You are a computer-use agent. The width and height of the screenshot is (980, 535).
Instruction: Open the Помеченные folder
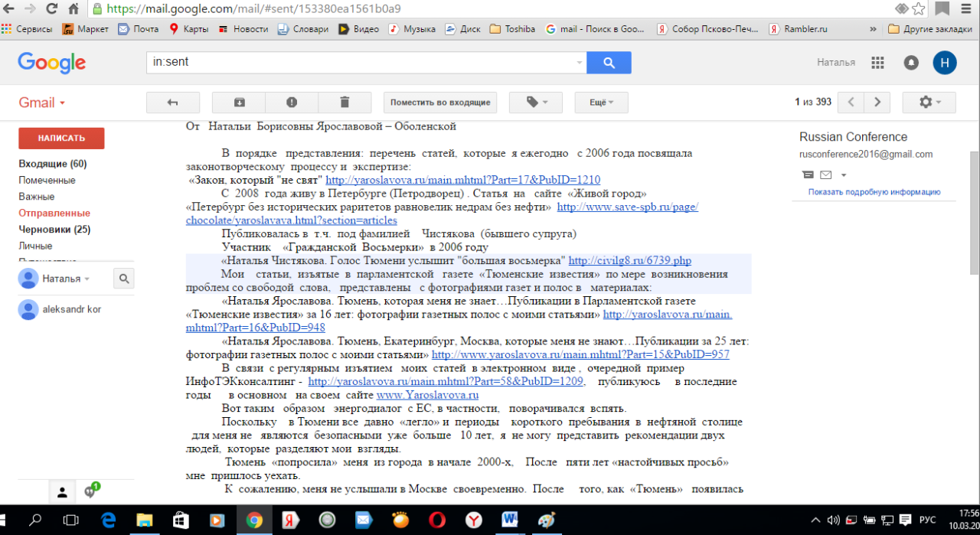point(47,181)
